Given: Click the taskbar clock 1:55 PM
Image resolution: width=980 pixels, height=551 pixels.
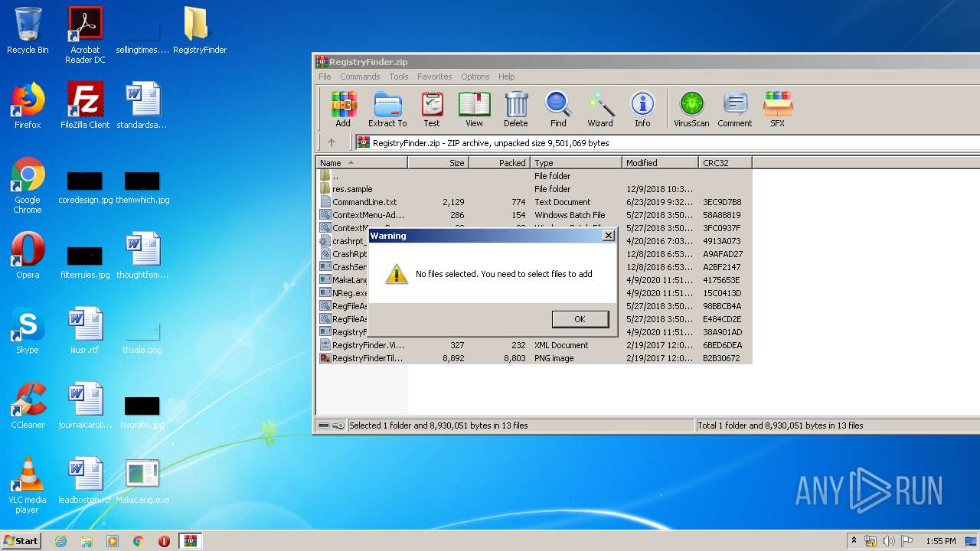Looking at the screenshot, I should [940, 541].
